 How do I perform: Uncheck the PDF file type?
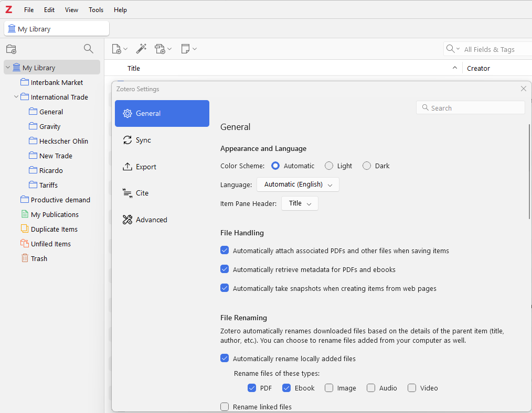coord(252,388)
